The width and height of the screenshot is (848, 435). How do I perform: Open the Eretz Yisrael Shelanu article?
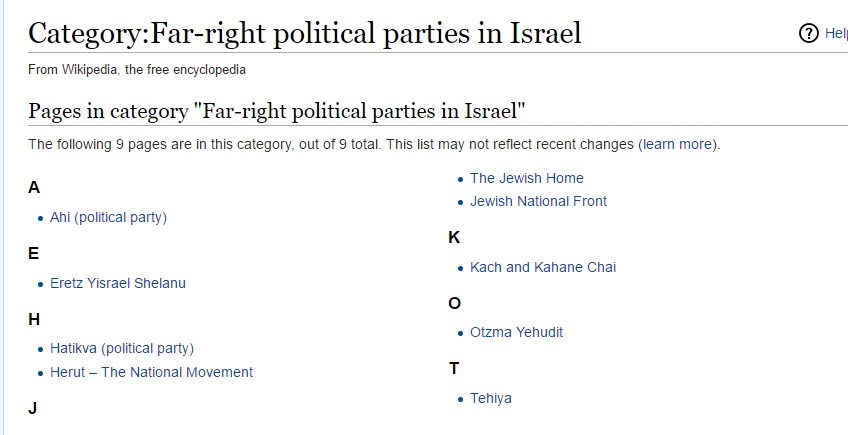click(x=118, y=283)
